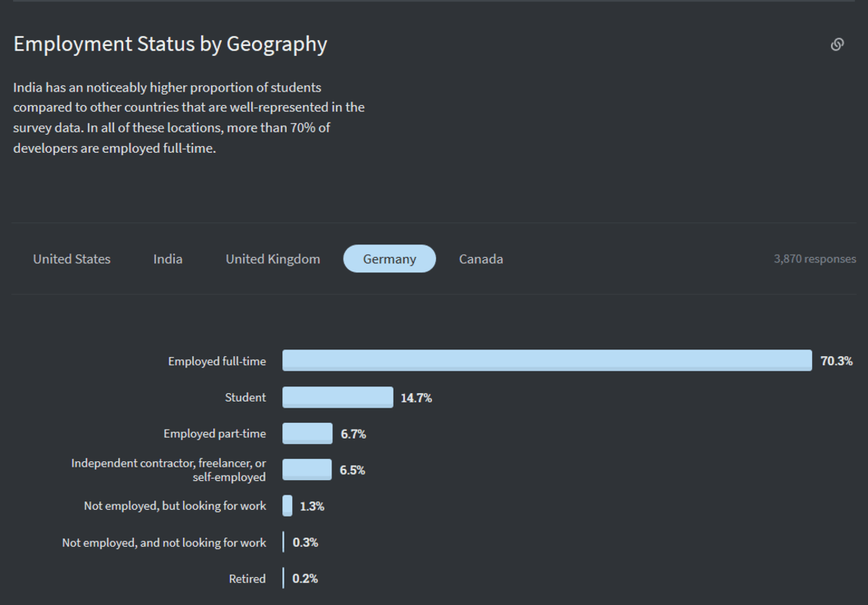The height and width of the screenshot is (605, 868).
Task: Click the Student bar in the chart
Action: click(x=338, y=397)
